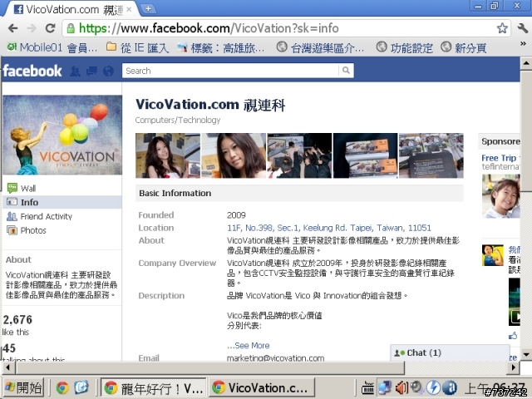The height and width of the screenshot is (399, 532).
Task: Switch to the 龍年好行 taskbar window
Action: 153,387
